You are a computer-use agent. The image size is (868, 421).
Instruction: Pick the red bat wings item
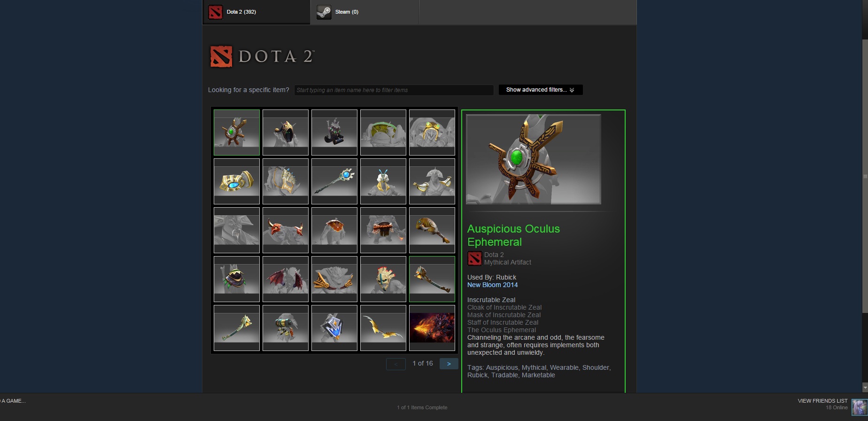tap(286, 279)
